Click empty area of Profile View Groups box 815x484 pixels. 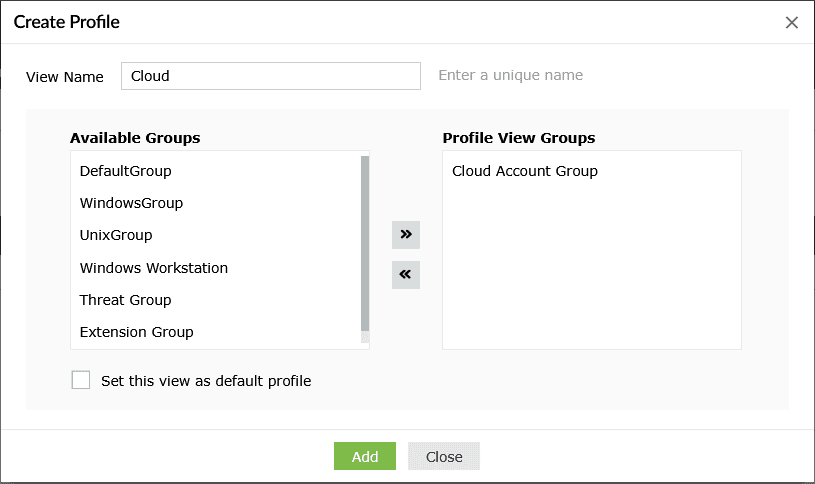(x=591, y=270)
